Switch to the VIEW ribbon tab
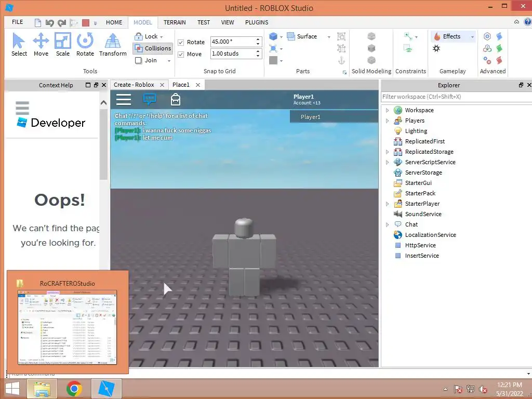532x399 pixels. click(228, 22)
